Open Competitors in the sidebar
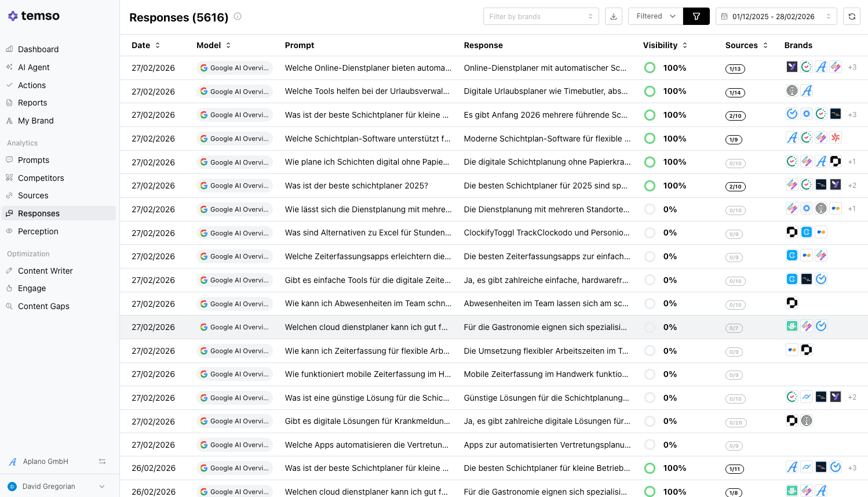Image resolution: width=868 pixels, height=497 pixels. [41, 178]
